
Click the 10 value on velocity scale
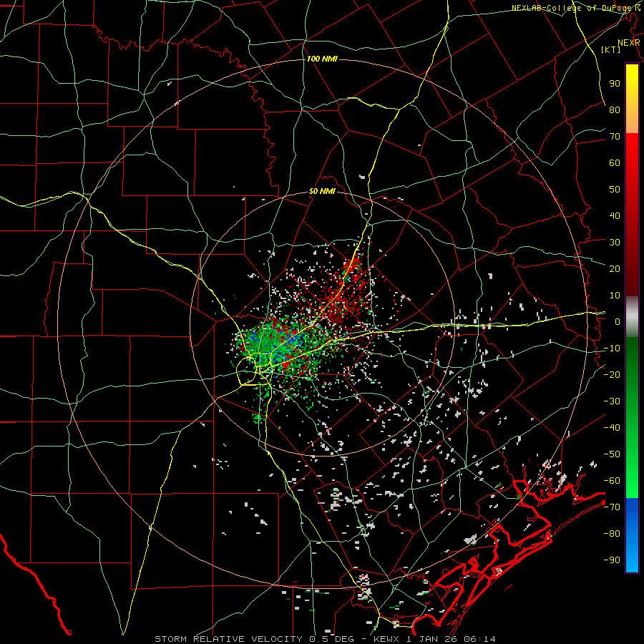pyautogui.click(x=615, y=296)
